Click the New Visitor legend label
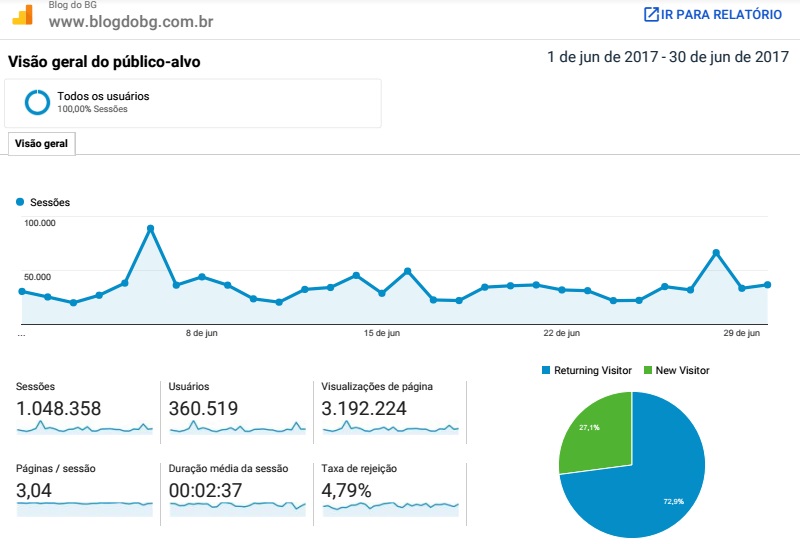Screen dimensions: 800x544 [682, 370]
